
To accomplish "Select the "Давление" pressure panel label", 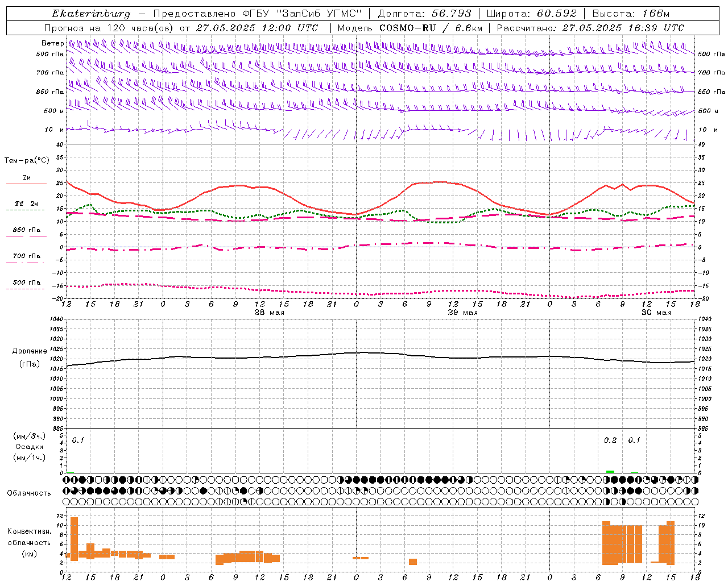I will [x=30, y=351].
